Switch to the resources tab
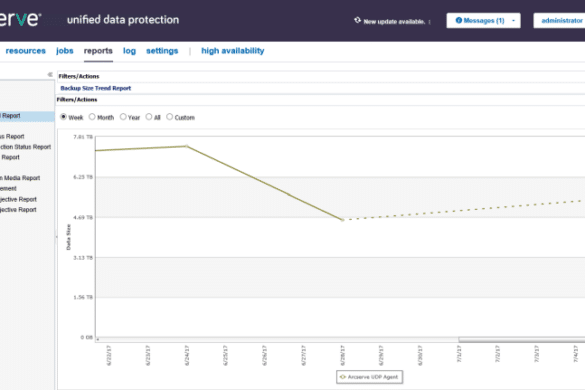The image size is (585, 390). coord(26,51)
